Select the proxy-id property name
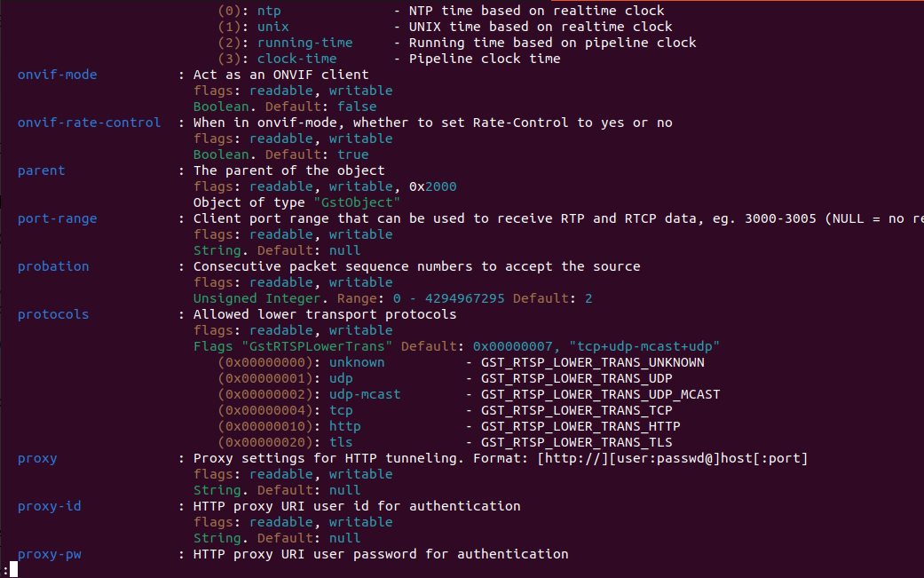924x578 pixels. pyautogui.click(x=49, y=506)
